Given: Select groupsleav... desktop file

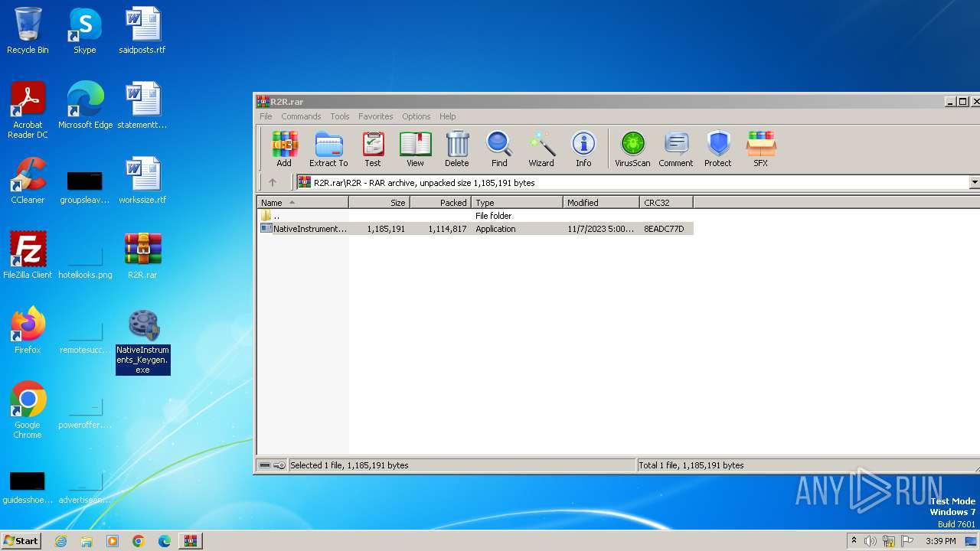Looking at the screenshot, I should click(x=85, y=188).
